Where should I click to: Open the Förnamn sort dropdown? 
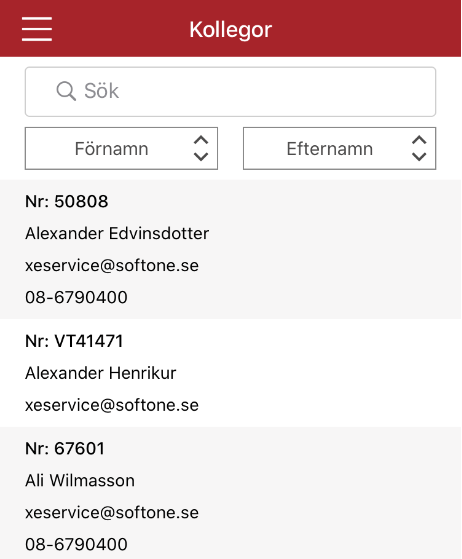(x=121, y=148)
